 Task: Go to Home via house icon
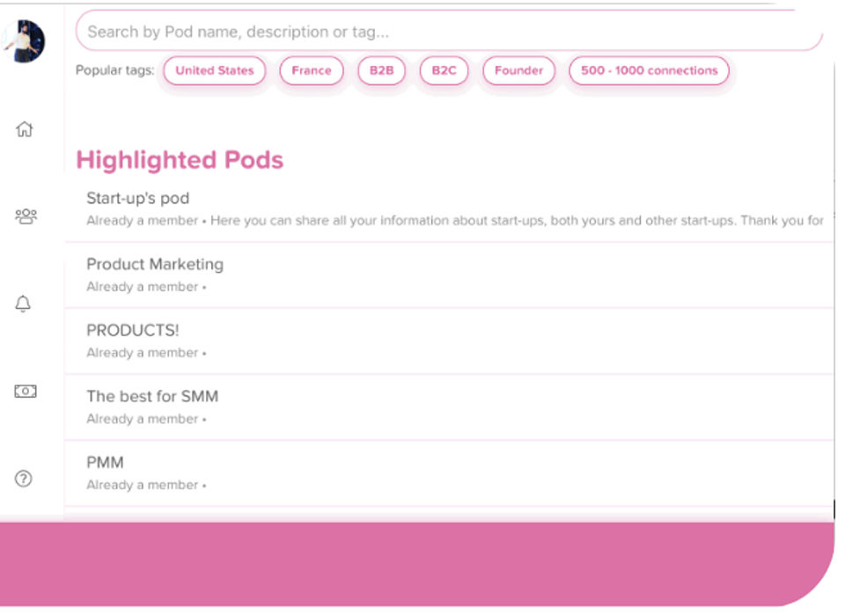click(25, 129)
